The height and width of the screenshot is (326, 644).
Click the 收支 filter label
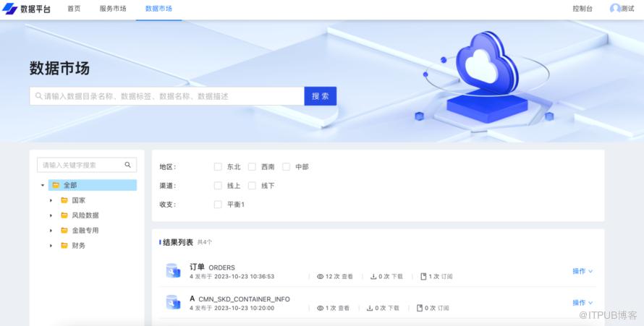(168, 205)
